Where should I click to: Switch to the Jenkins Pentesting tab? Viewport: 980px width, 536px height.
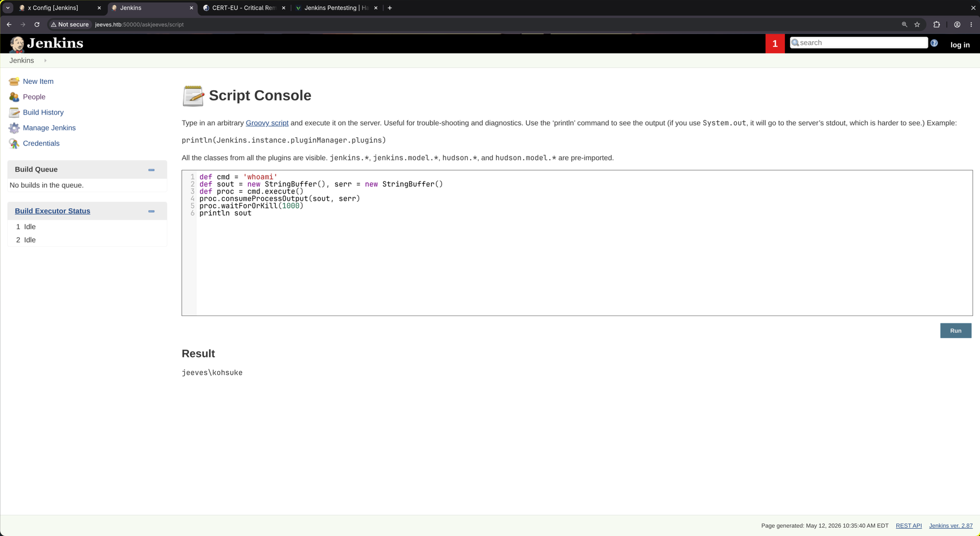tap(336, 8)
